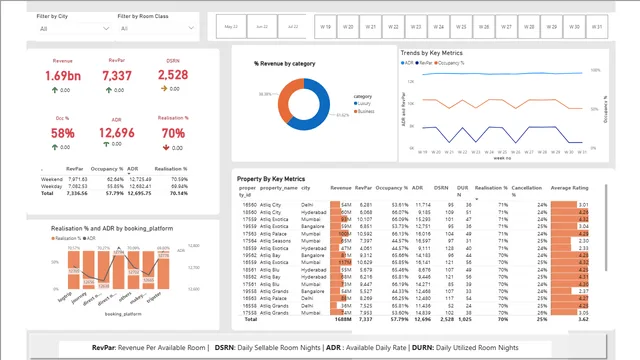
Task: Sort property table by property_name header
Action: [x=279, y=188]
